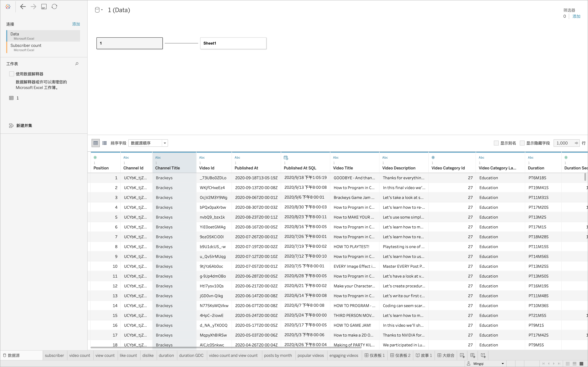Click the refresh data source icon
This screenshot has height=367, width=588.
click(x=54, y=7)
